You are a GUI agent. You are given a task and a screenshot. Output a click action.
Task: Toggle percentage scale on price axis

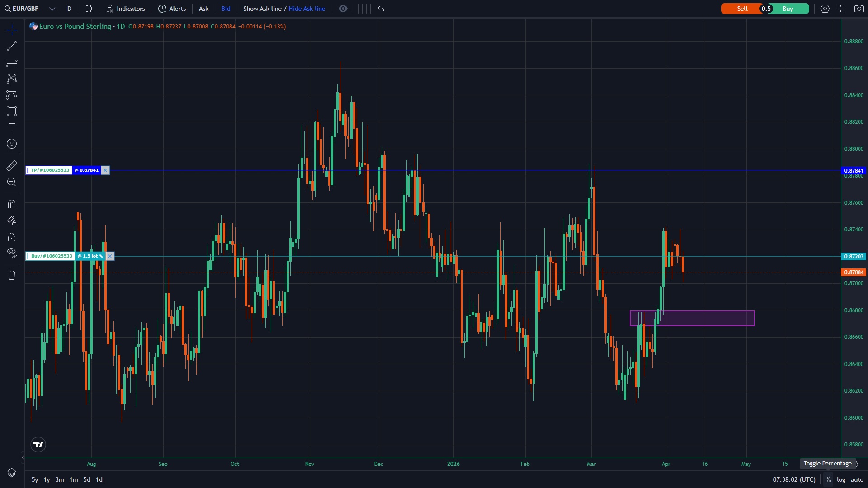click(828, 479)
